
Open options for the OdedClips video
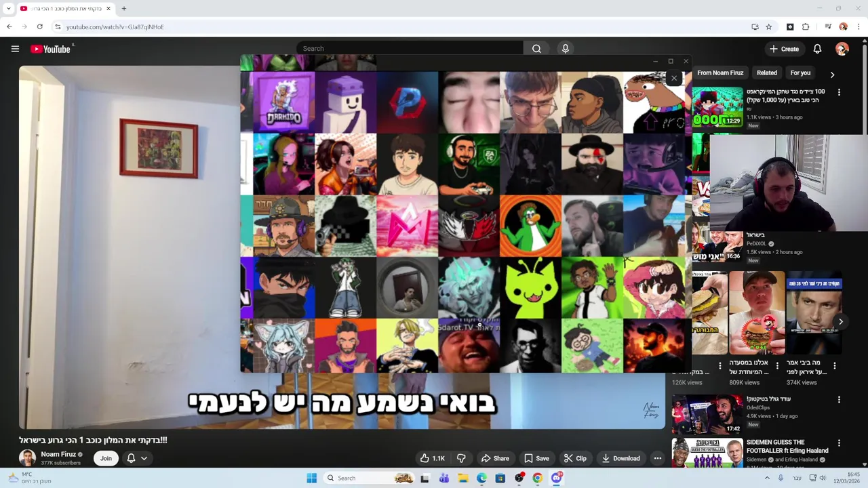(839, 400)
